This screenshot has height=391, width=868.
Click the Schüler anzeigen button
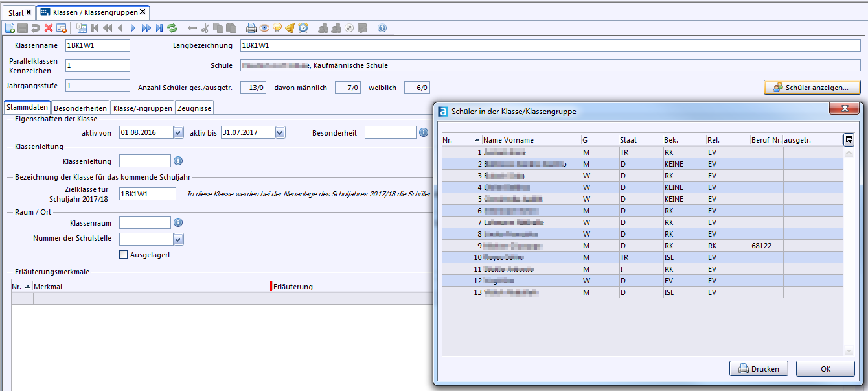tap(812, 88)
